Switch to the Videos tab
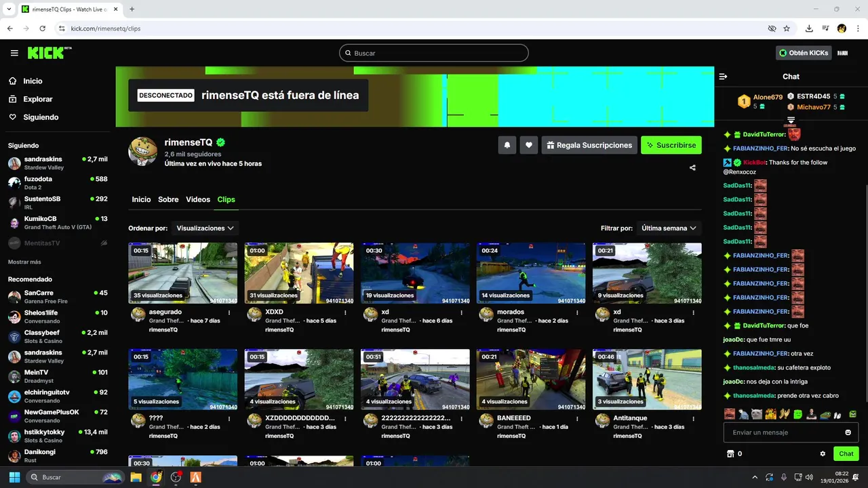Image resolution: width=868 pixels, height=488 pixels. pyautogui.click(x=198, y=199)
